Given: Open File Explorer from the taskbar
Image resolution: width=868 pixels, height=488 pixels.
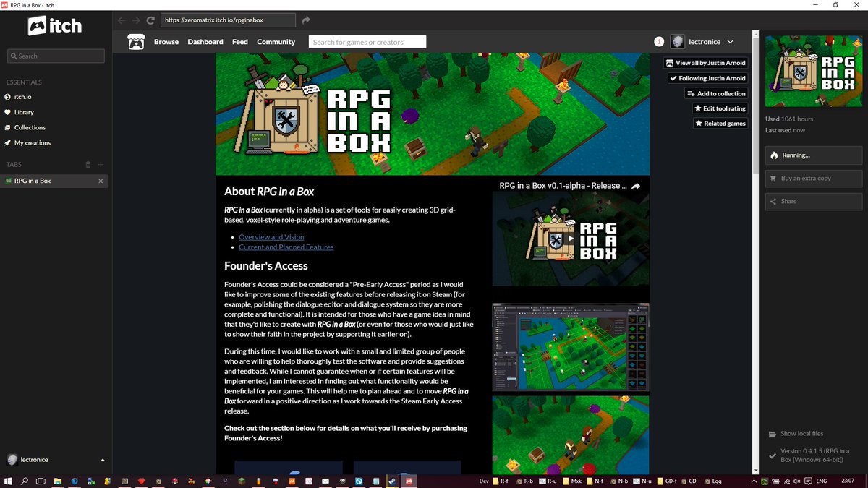Looking at the screenshot, I should [x=57, y=481].
